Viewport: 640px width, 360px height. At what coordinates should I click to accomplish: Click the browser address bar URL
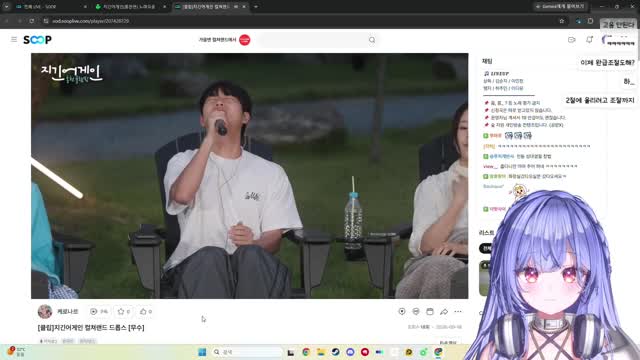point(91,21)
